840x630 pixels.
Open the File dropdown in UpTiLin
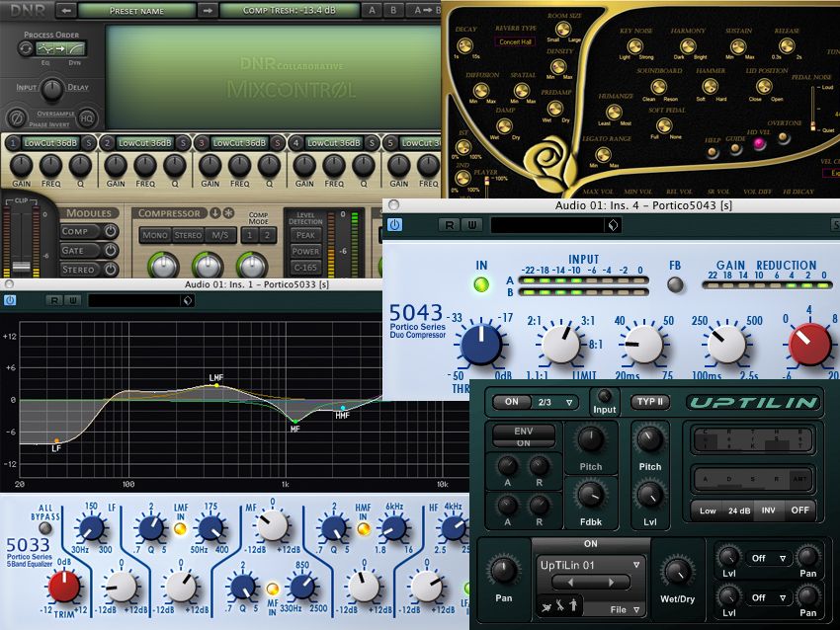624,609
